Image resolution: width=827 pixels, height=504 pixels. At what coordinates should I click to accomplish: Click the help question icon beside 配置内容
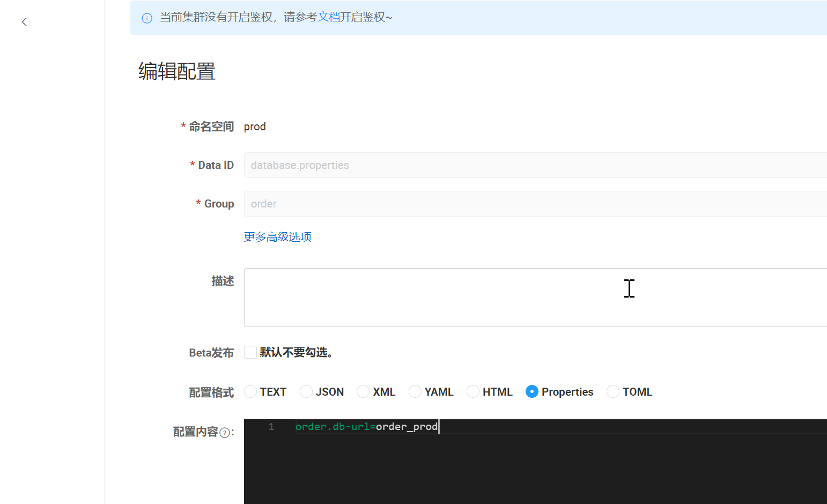point(225,433)
